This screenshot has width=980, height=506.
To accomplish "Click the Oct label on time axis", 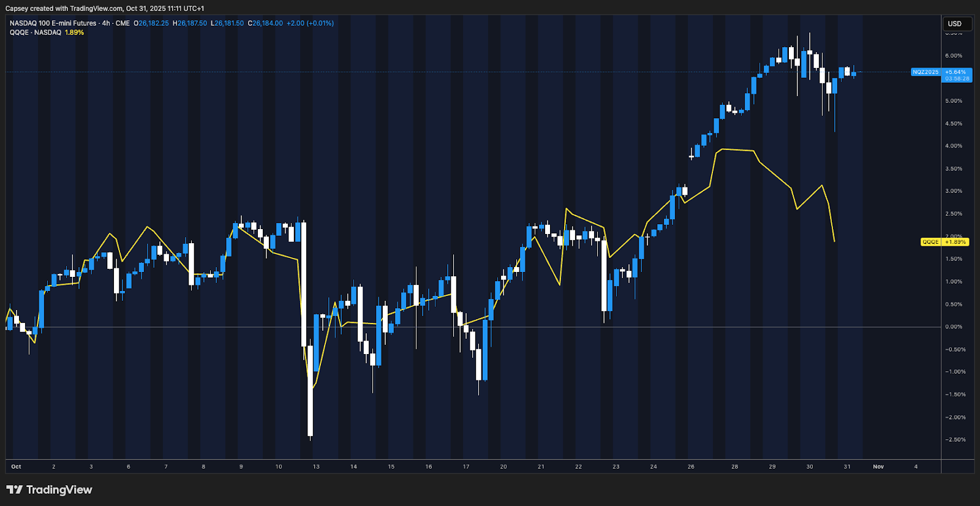I will pyautogui.click(x=16, y=467).
